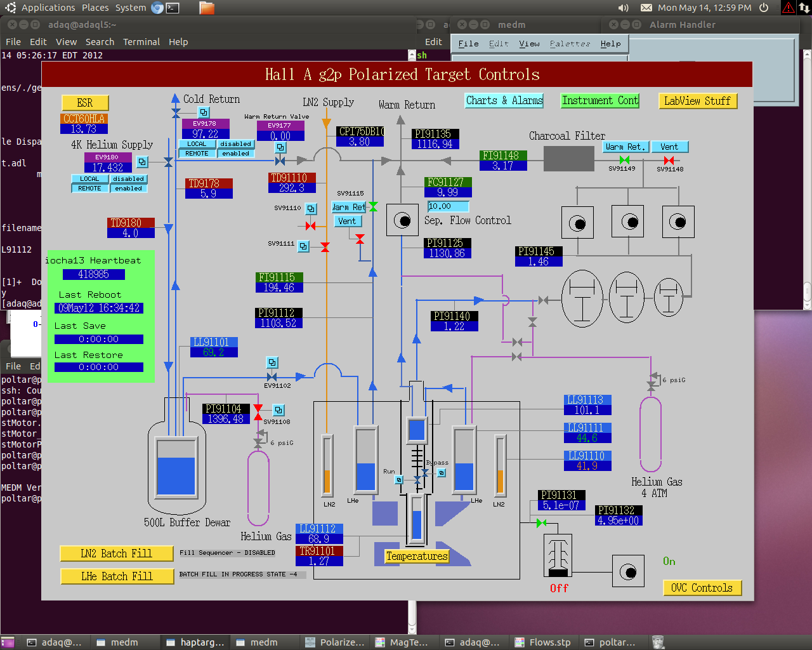Set EV9180 mode to LOCAL

tap(89, 179)
